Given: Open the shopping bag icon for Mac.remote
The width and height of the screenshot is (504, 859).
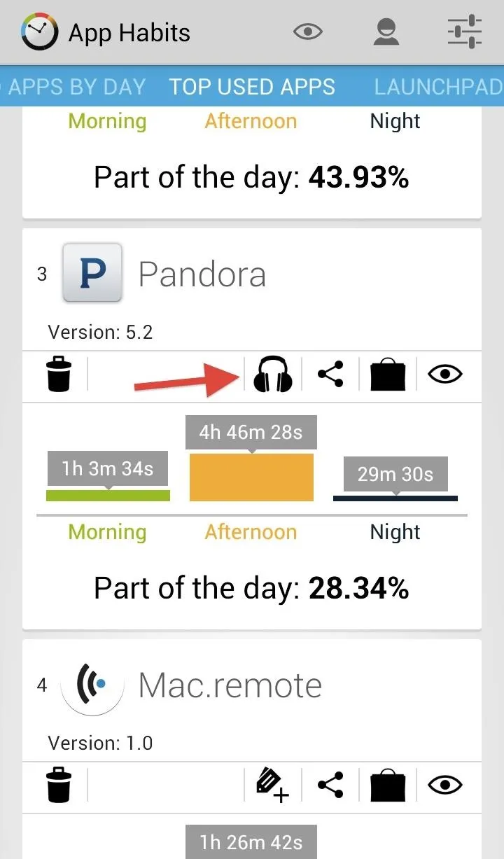Looking at the screenshot, I should click(388, 785).
